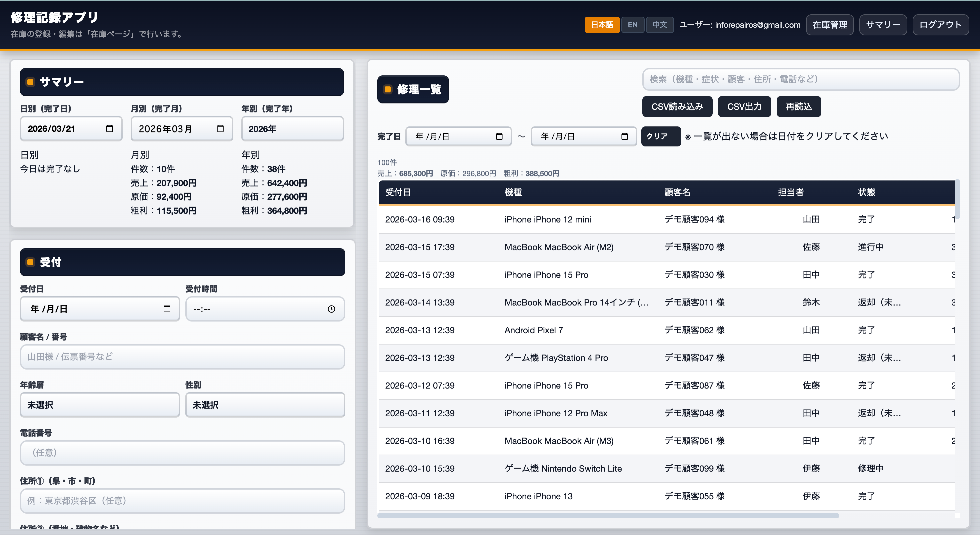
Task: Open calendar picker in daily summary date
Action: [110, 129]
